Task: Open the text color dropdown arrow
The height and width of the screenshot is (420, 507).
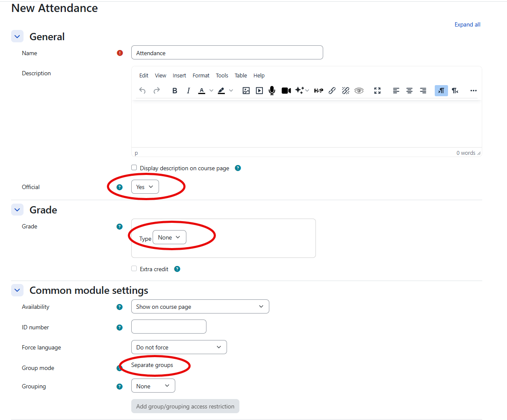Action: tap(211, 91)
